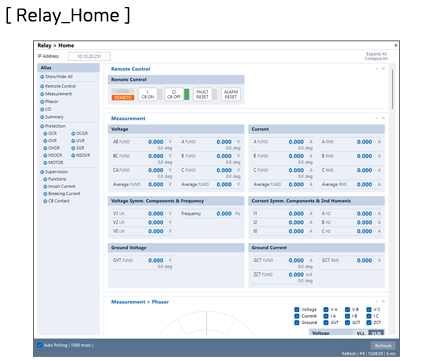The image size is (433, 361).
Task: Collapse the Measurement > Phasor panel arrow
Action: [x=377, y=301]
